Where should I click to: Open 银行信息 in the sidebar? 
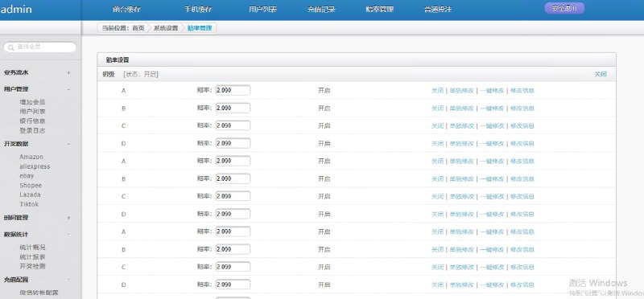[32, 121]
